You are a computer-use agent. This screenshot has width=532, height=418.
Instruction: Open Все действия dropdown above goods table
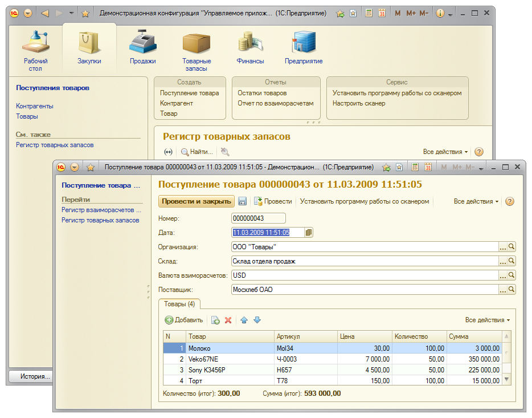[x=487, y=320]
